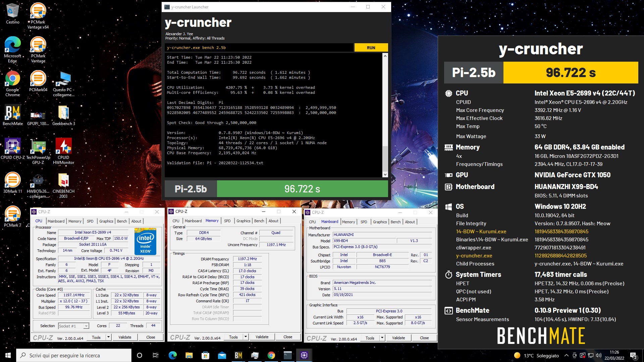Viewport: 644px width, 362px height.
Task: Launch BenchMate desktop shortcut
Action: click(x=12, y=115)
